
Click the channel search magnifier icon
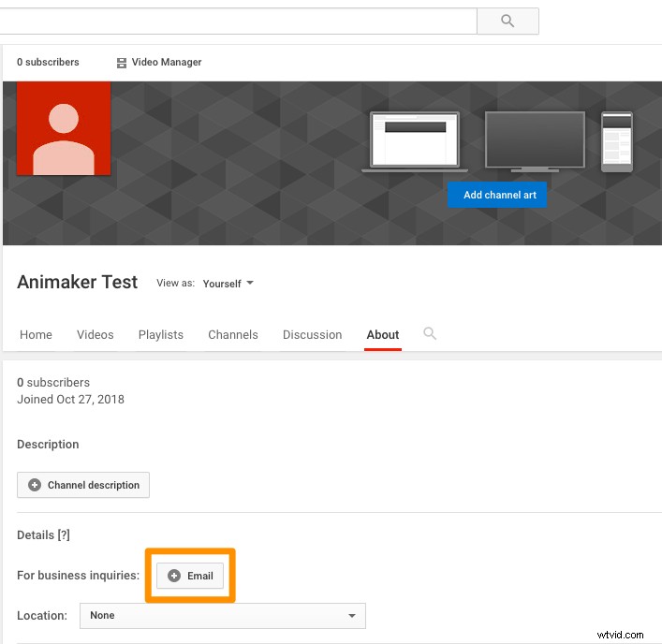[x=430, y=333]
